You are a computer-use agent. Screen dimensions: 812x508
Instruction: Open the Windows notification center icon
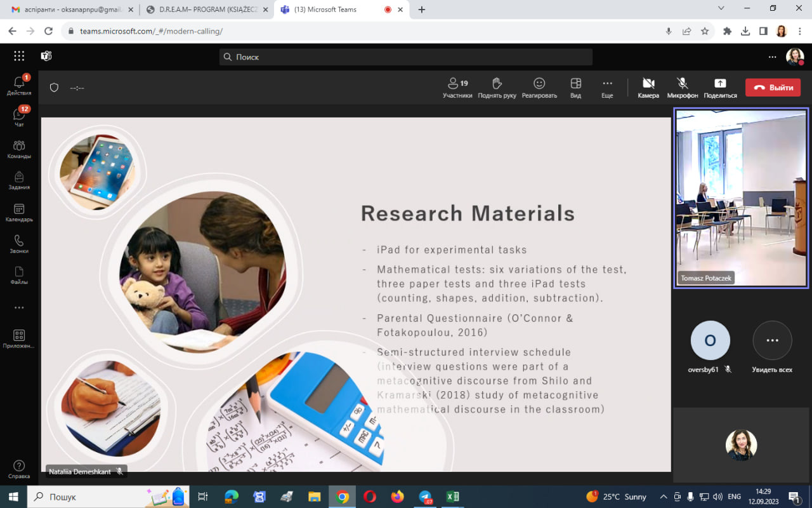point(794,497)
